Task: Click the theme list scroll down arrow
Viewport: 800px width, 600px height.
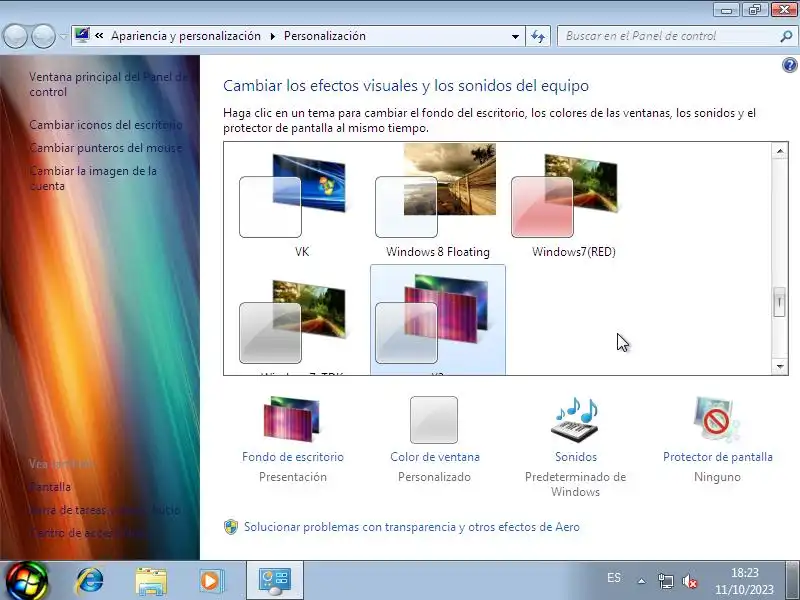Action: tap(779, 366)
